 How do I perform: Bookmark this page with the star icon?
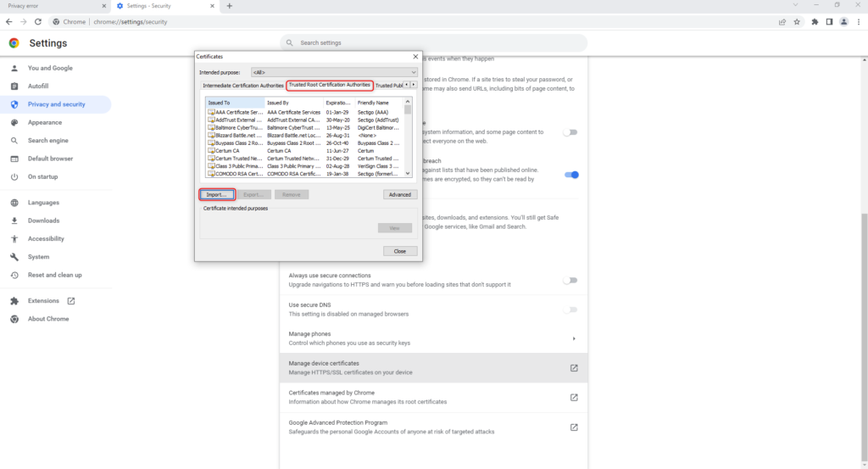(797, 21)
